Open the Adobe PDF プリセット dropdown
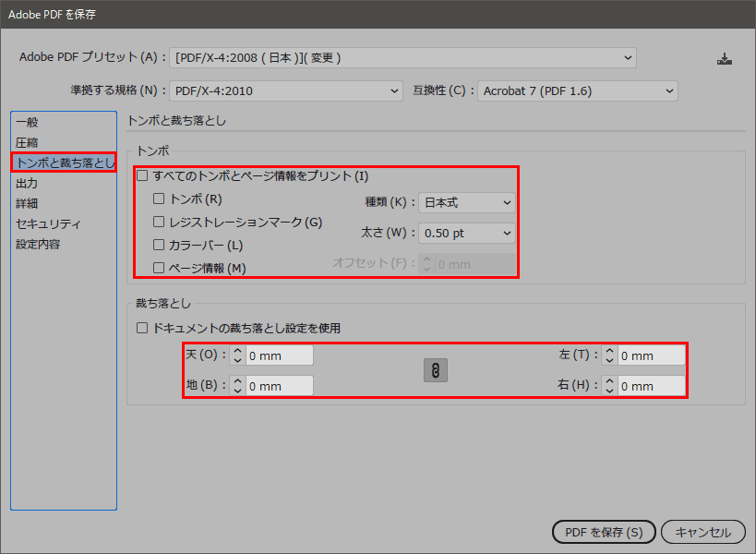 (x=403, y=57)
